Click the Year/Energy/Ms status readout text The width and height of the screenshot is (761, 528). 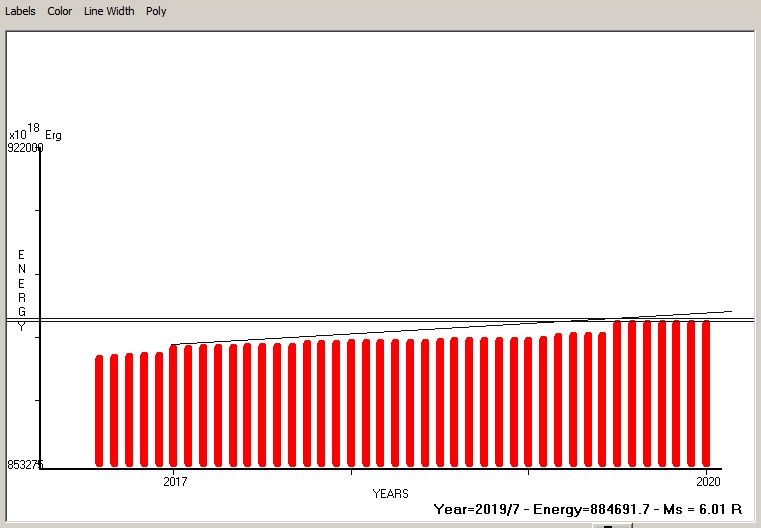pyautogui.click(x=590, y=509)
